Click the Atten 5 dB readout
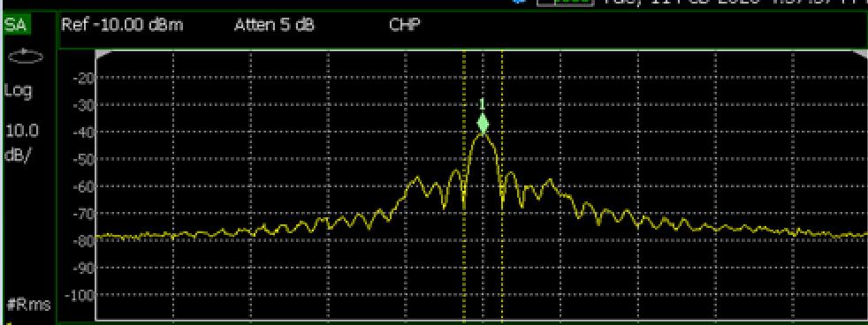The height and width of the screenshot is (325, 868). (274, 25)
